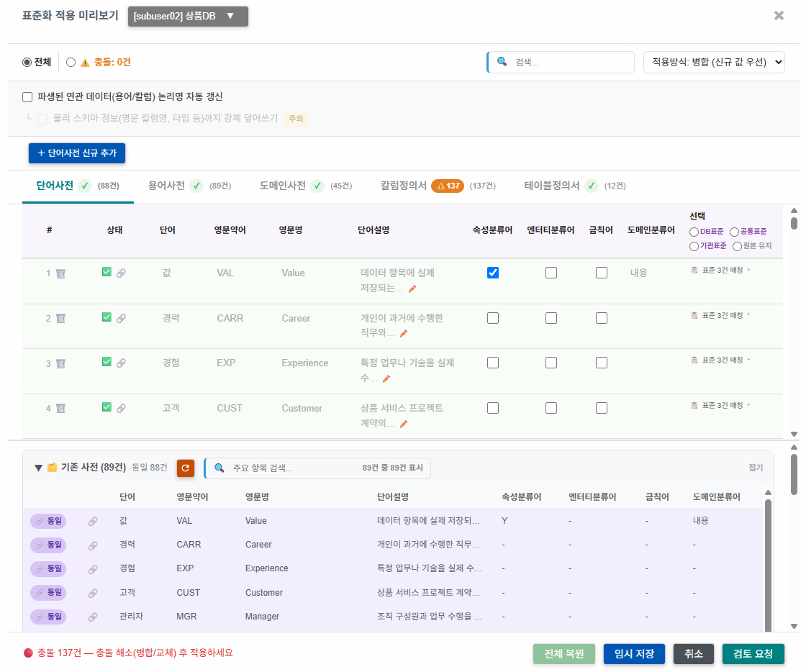Viewport: 806px width, 672px height.
Task: Click the magnifier icon in the top search box
Action: (502, 62)
